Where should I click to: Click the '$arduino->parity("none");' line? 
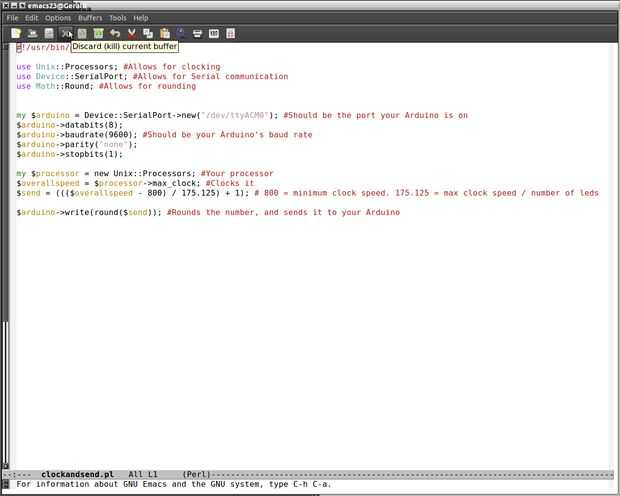click(x=77, y=144)
